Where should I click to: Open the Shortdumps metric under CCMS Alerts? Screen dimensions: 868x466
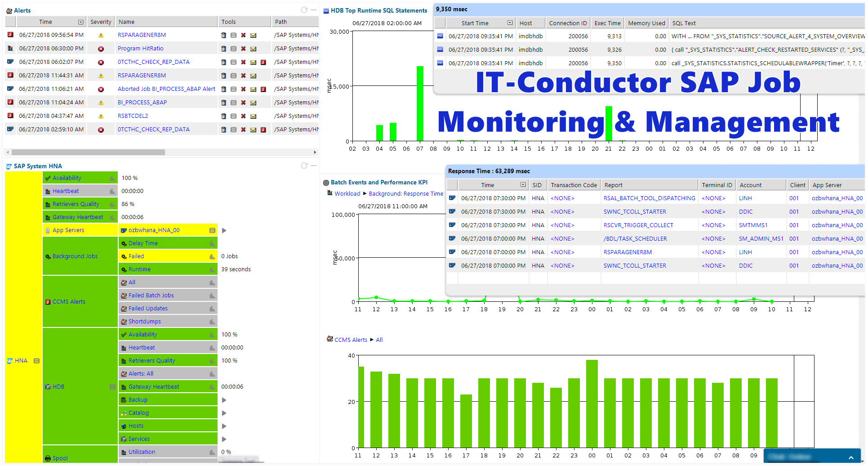point(145,321)
